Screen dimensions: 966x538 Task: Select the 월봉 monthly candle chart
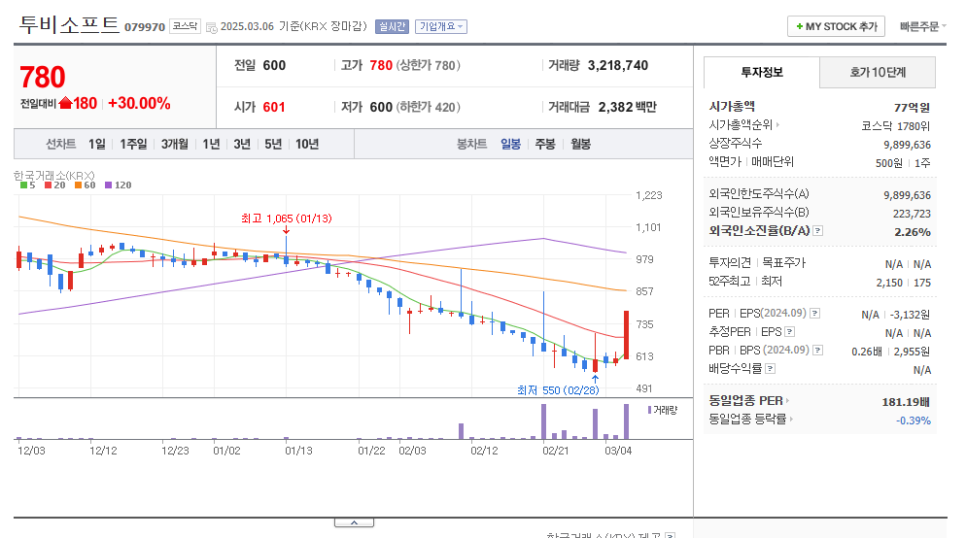click(580, 144)
